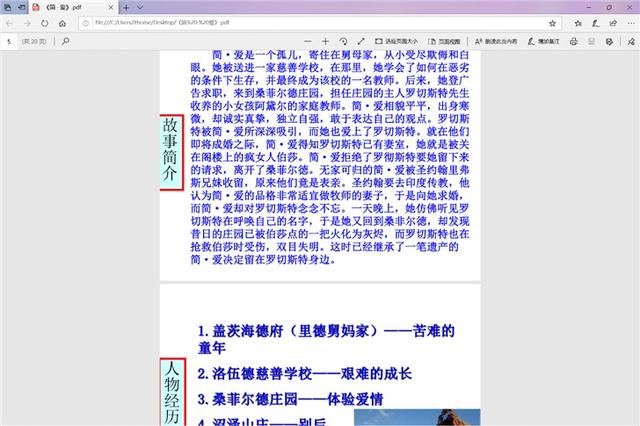Click line '2. 洛伍德慈善学校——艰难的成长'
The height and width of the screenshot is (426, 640).
tap(305, 374)
